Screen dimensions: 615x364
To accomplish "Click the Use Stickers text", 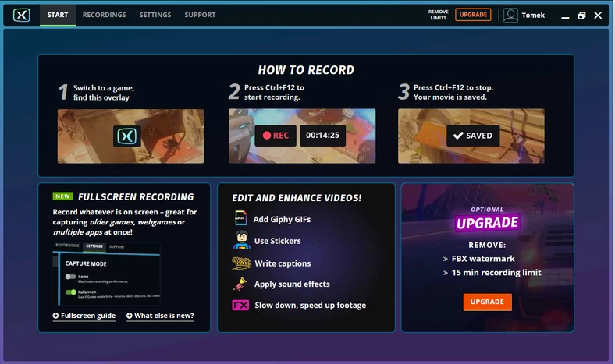I will [x=277, y=241].
